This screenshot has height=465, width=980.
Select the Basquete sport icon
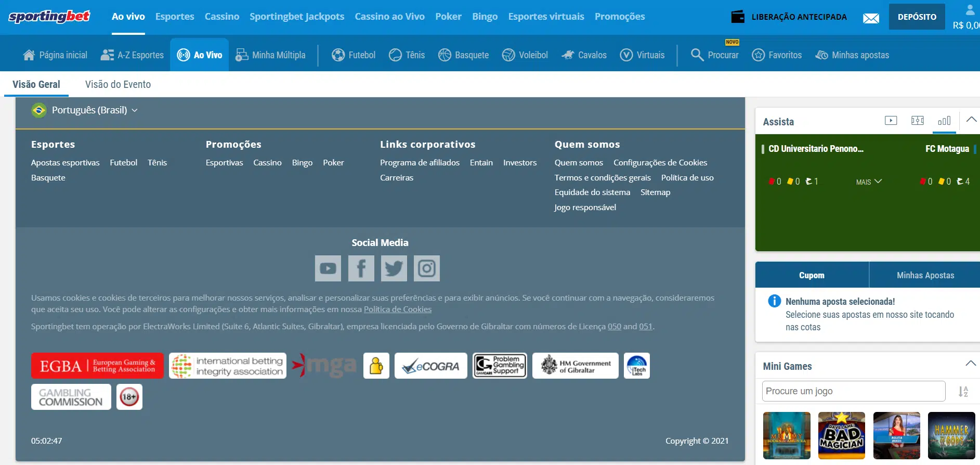(x=445, y=55)
